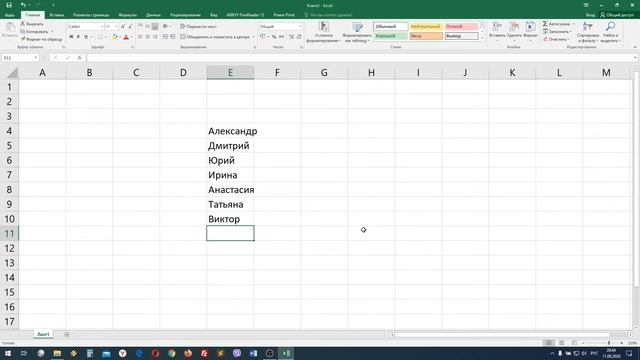Click Вход sign-in link

tap(590, 15)
